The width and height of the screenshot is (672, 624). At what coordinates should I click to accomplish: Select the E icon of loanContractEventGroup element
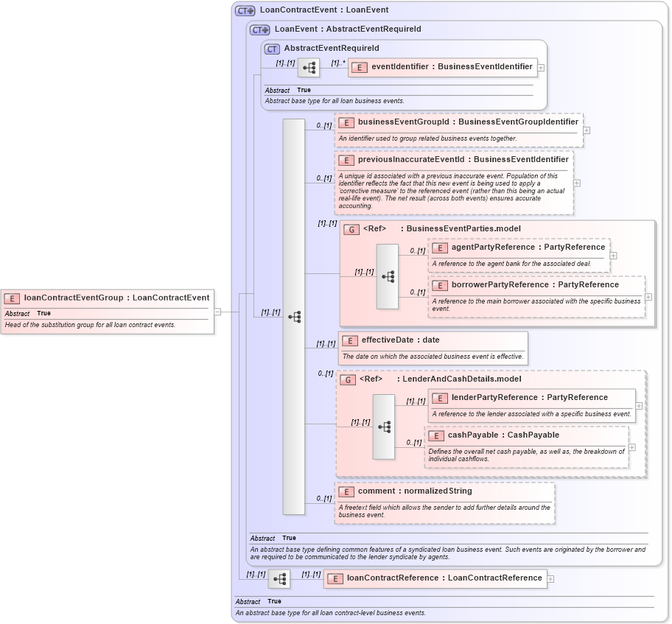(x=12, y=299)
